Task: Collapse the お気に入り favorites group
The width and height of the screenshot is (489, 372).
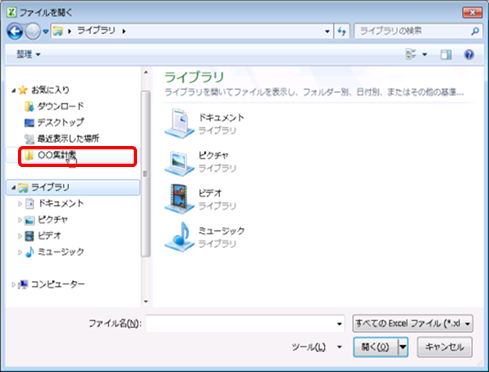Action: pos(14,90)
